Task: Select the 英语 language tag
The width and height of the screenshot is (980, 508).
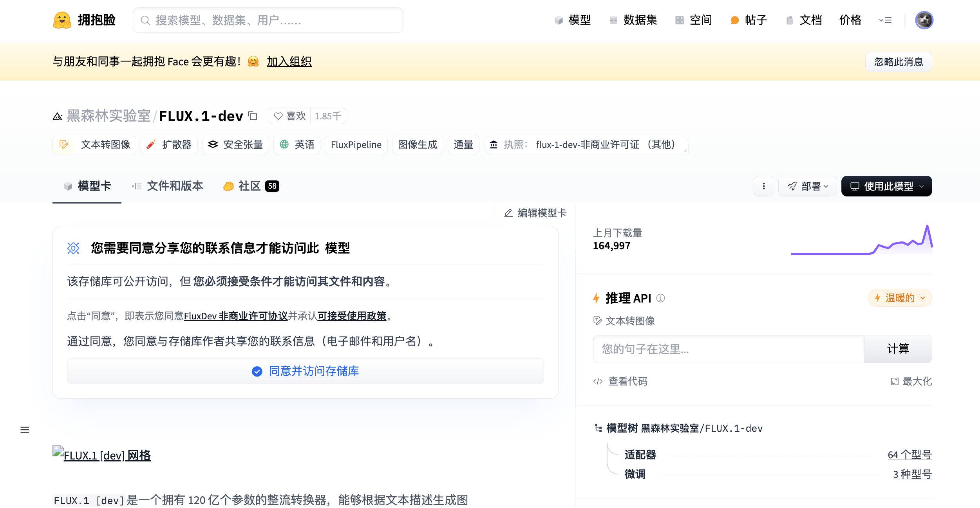Action: pos(297,145)
